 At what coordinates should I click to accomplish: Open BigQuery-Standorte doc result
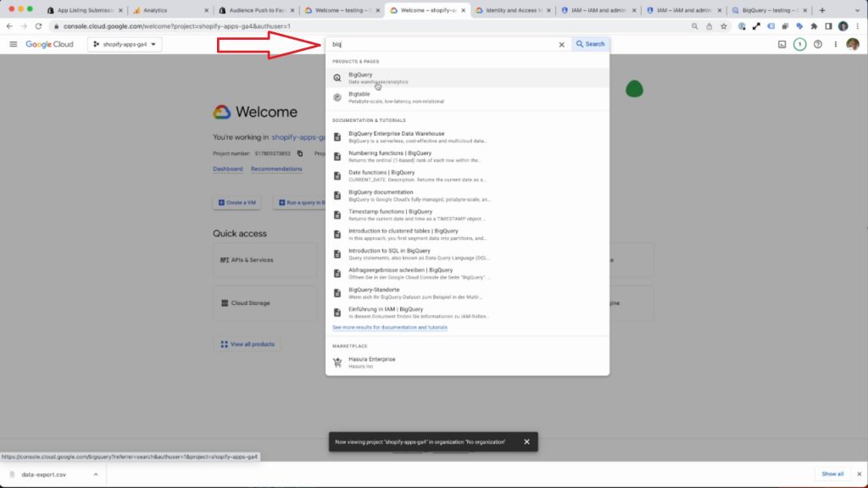pos(467,293)
